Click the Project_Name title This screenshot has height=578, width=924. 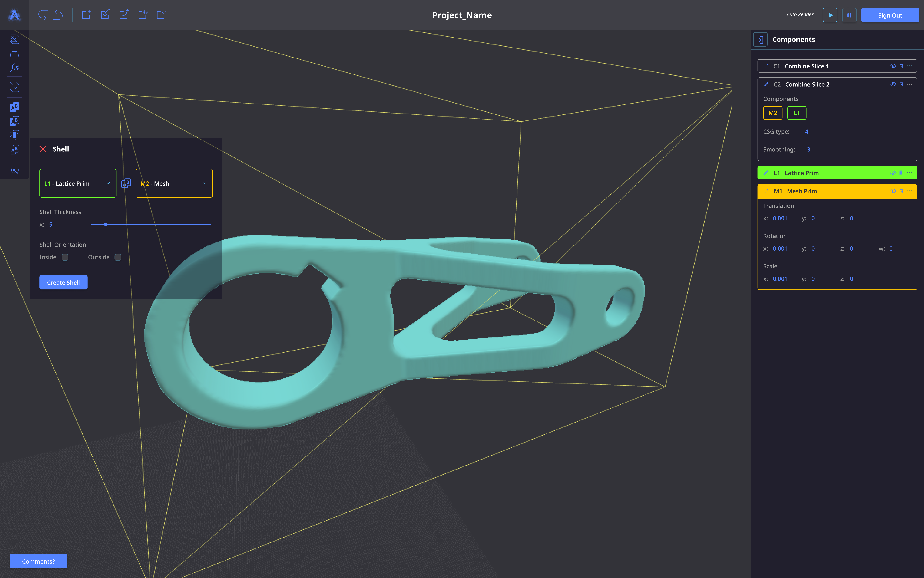[462, 15]
